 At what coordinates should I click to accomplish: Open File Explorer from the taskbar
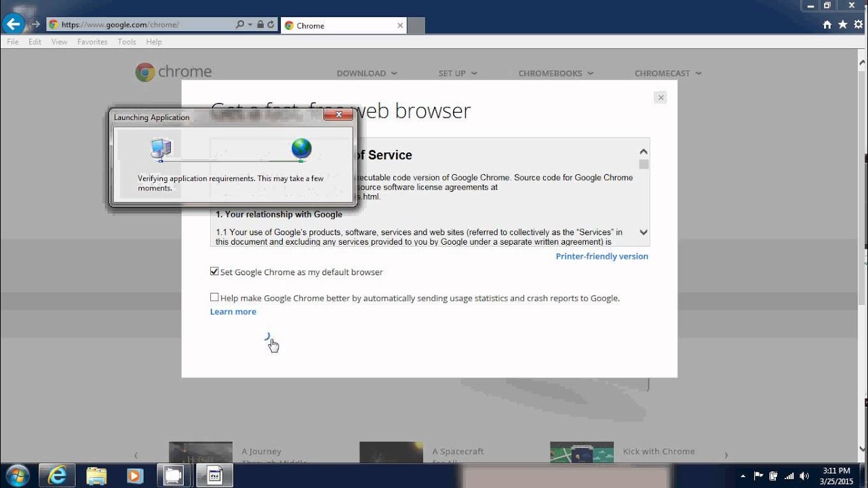tap(96, 476)
